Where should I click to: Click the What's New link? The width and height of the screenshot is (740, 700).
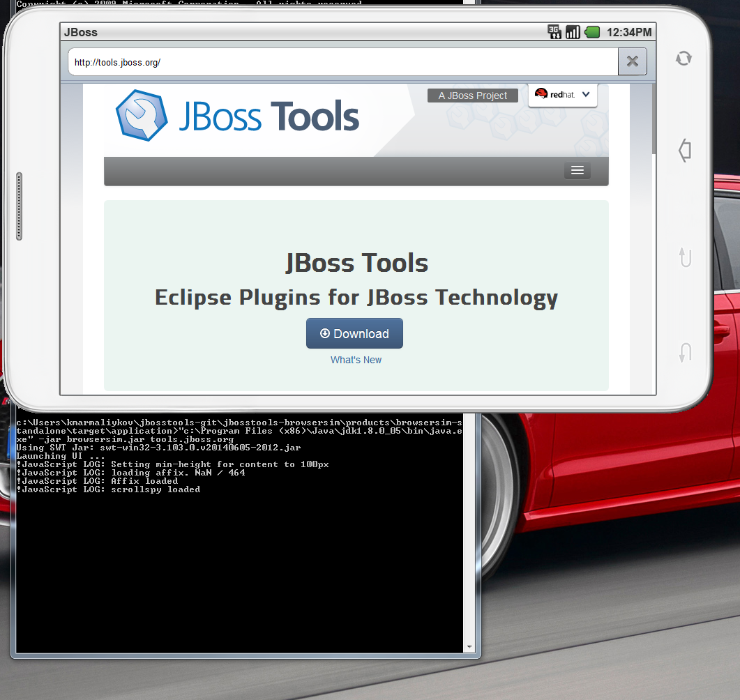tap(356, 360)
